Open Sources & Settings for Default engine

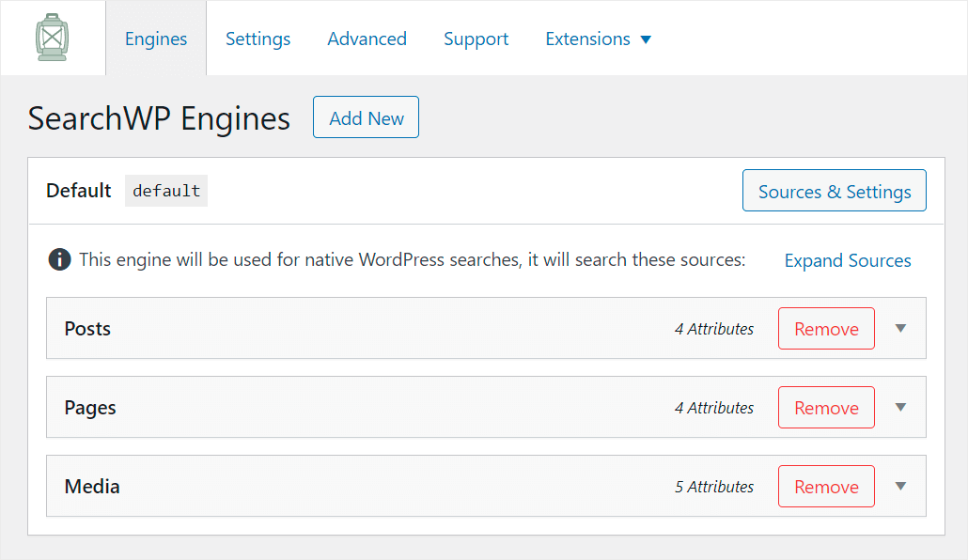[834, 191]
